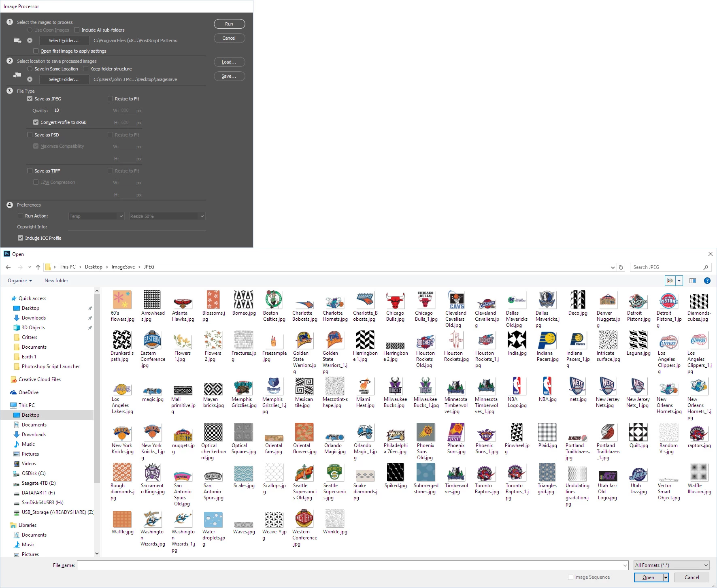Click the blue help icon

(x=707, y=281)
